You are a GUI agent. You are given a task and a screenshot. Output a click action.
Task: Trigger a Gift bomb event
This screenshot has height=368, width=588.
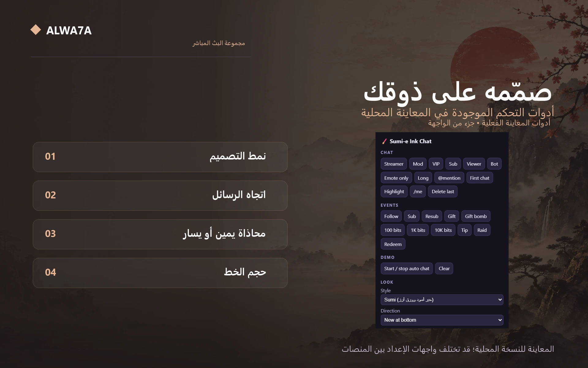(476, 216)
